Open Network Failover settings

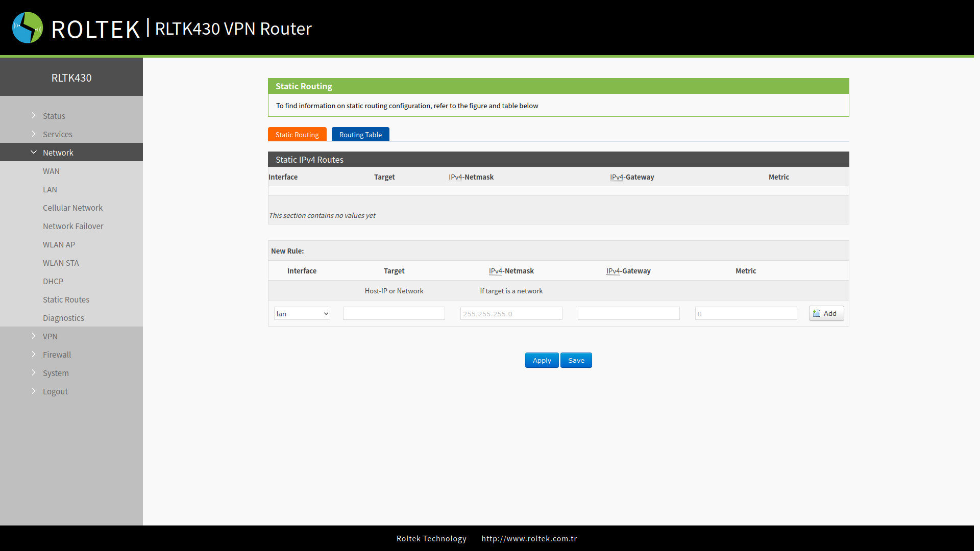[73, 226]
